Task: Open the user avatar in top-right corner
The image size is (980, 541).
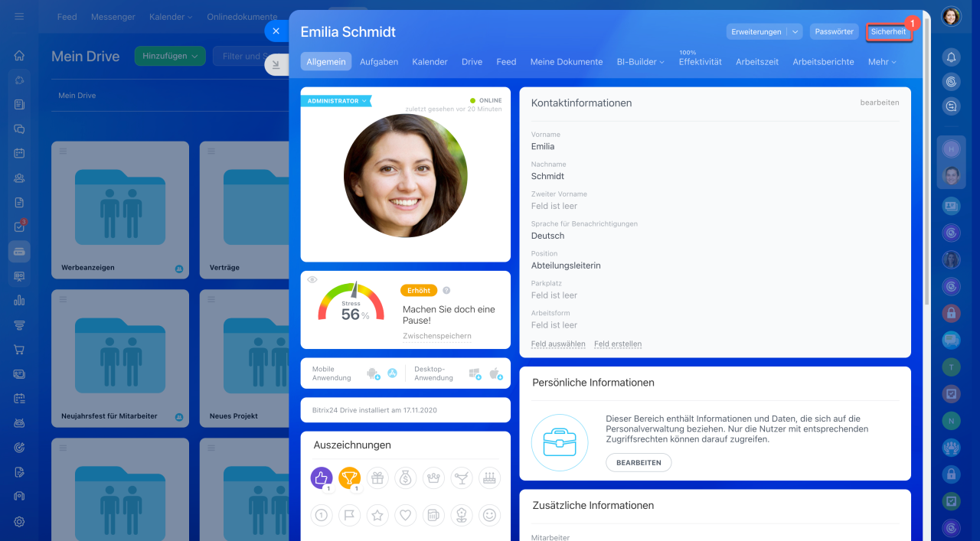Action: 951,16
